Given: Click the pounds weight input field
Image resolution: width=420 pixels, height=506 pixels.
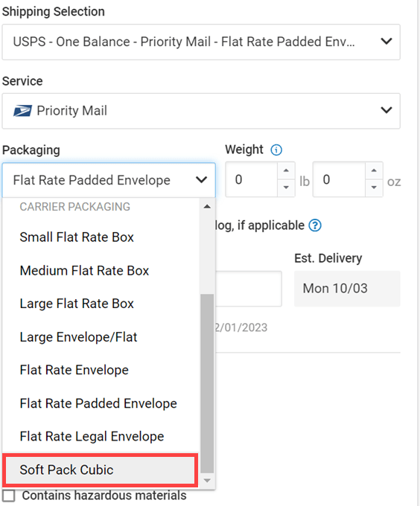Looking at the screenshot, I should point(252,180).
